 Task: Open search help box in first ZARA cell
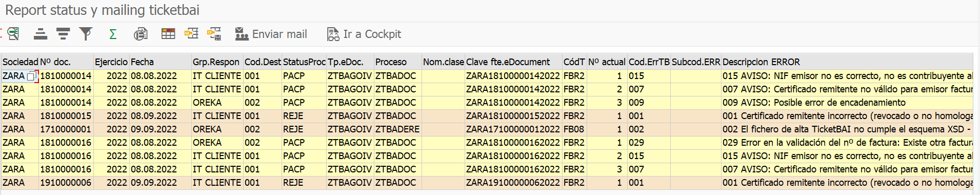click(32, 76)
